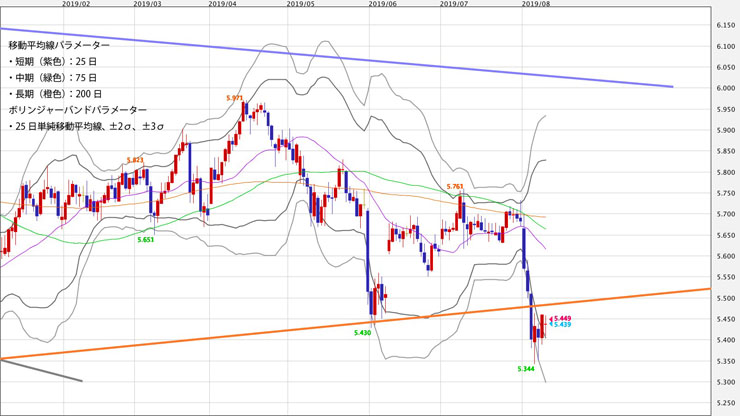
Task: Select the 5.700 price axis value
Action: [725, 214]
